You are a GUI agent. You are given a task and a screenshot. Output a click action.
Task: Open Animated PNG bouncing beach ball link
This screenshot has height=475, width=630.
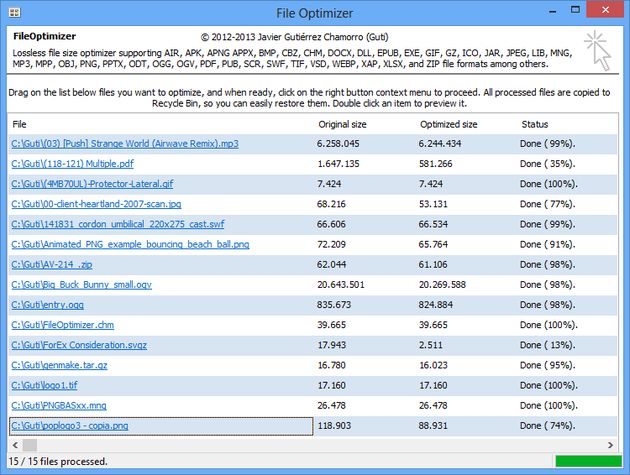130,244
